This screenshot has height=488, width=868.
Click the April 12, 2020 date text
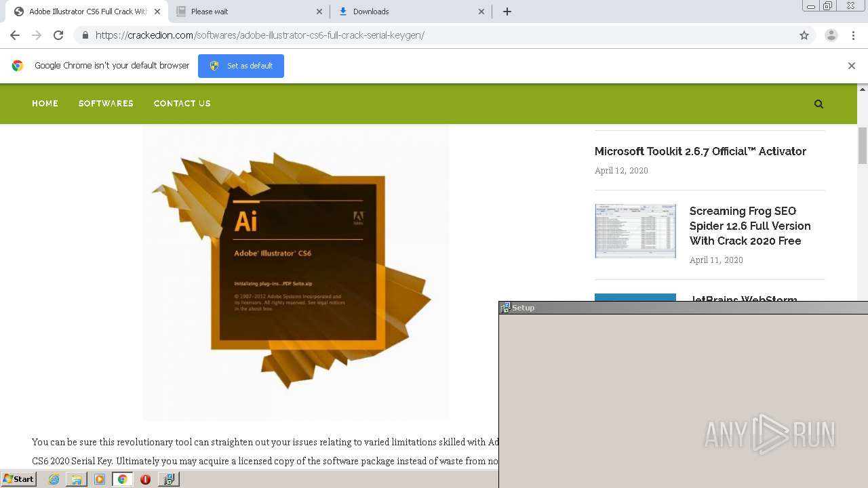[621, 171]
